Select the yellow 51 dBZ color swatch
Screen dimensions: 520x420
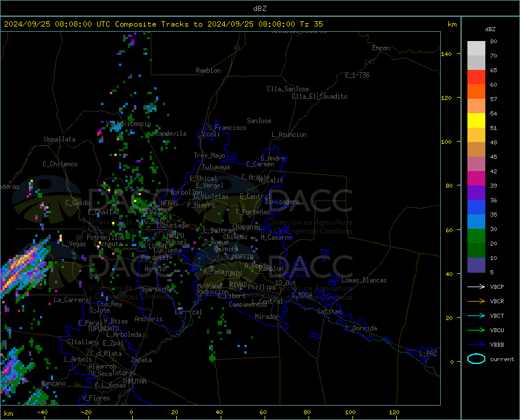pos(476,121)
